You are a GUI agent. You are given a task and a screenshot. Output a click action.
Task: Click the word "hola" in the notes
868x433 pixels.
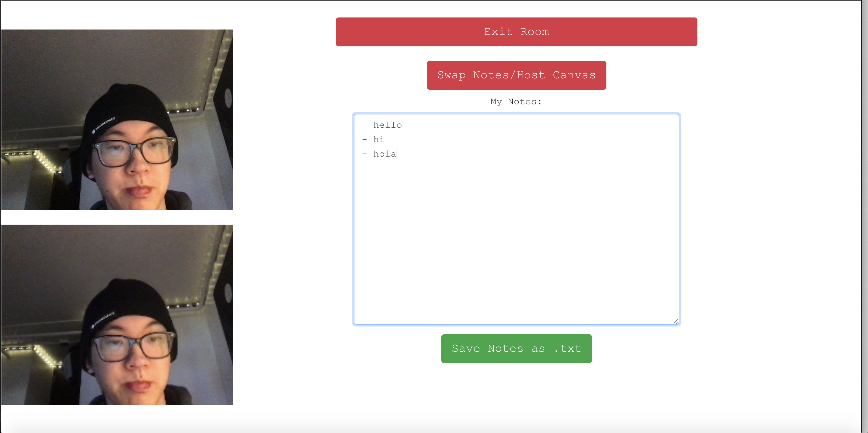tap(385, 154)
